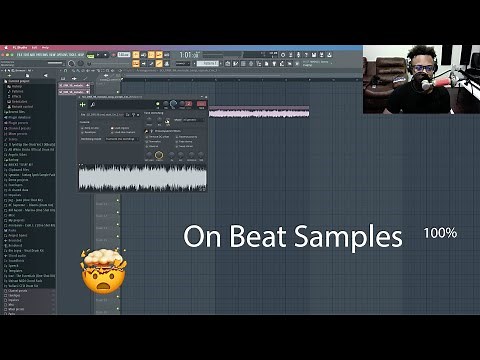The width and height of the screenshot is (480, 360).
Task: Open the Templates folder in browser
Action: click(13, 271)
